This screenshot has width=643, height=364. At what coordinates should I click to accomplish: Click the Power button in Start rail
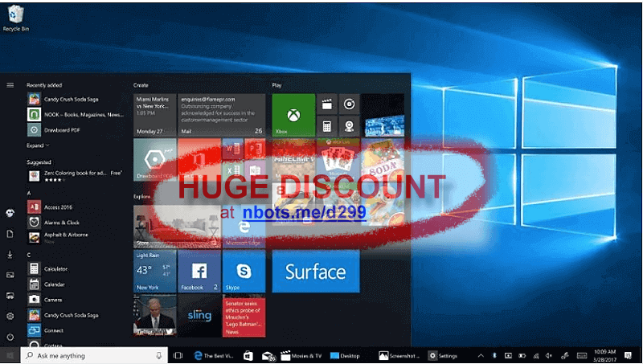10,337
